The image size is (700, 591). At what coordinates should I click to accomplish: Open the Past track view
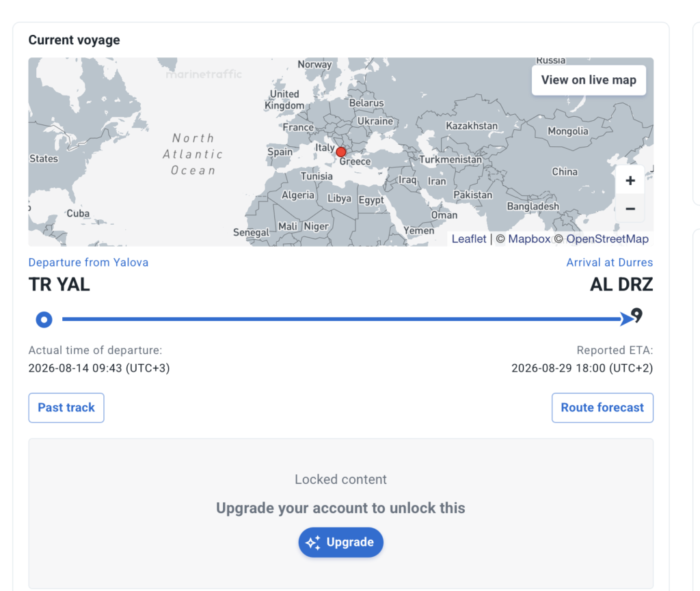pos(66,408)
